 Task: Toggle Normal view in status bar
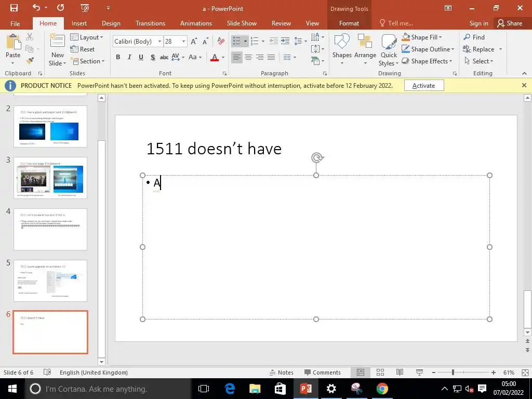[361, 372]
